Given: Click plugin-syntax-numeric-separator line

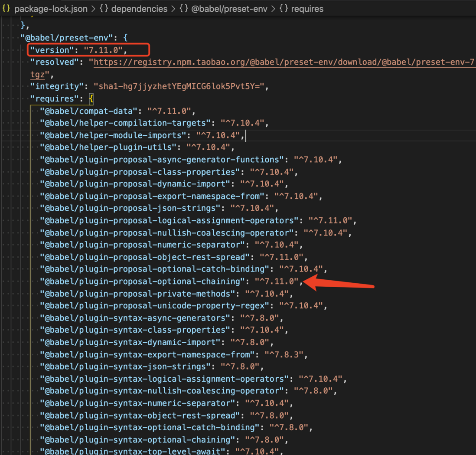Looking at the screenshot, I should point(166,403).
